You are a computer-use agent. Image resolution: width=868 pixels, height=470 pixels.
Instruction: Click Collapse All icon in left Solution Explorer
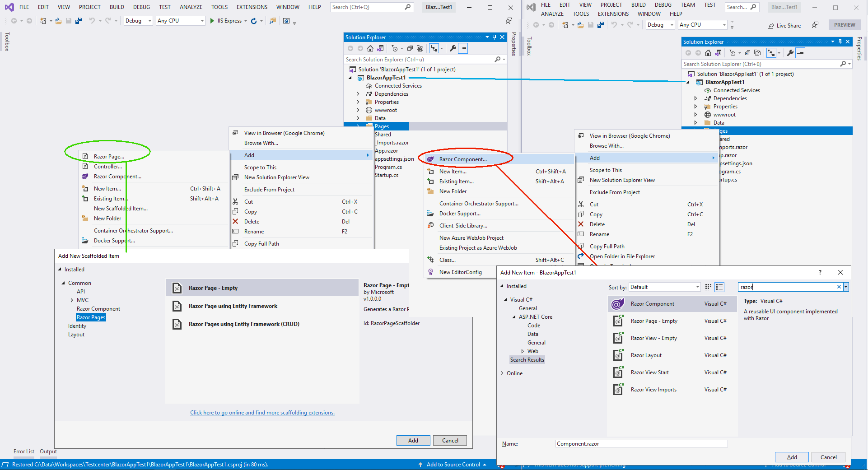click(x=410, y=48)
